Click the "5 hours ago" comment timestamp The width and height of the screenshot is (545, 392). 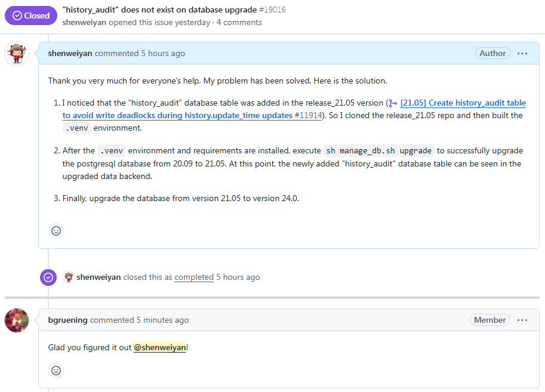pos(163,53)
